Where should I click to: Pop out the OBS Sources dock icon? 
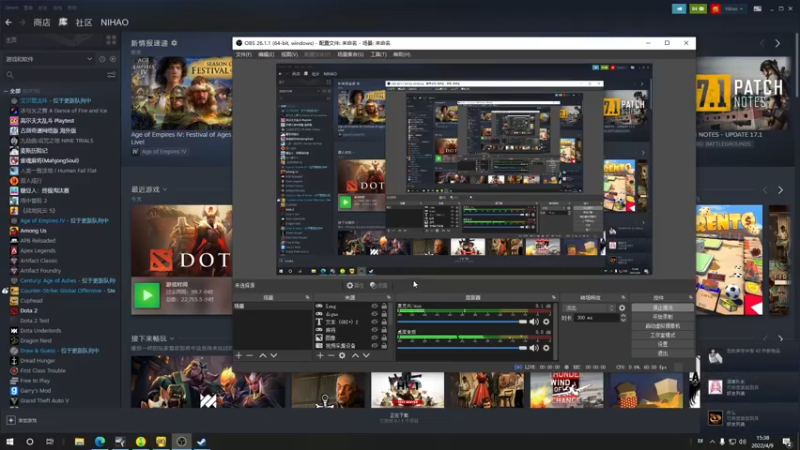[x=388, y=297]
